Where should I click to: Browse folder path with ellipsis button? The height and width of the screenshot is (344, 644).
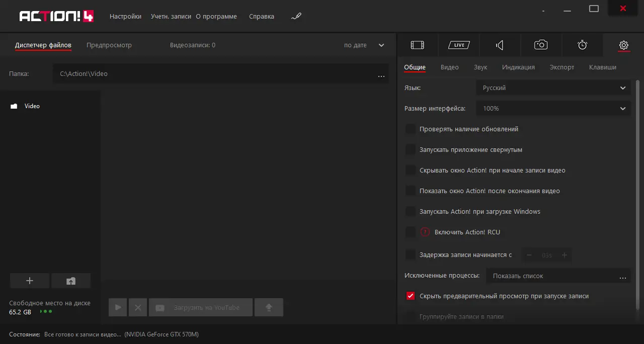click(381, 76)
